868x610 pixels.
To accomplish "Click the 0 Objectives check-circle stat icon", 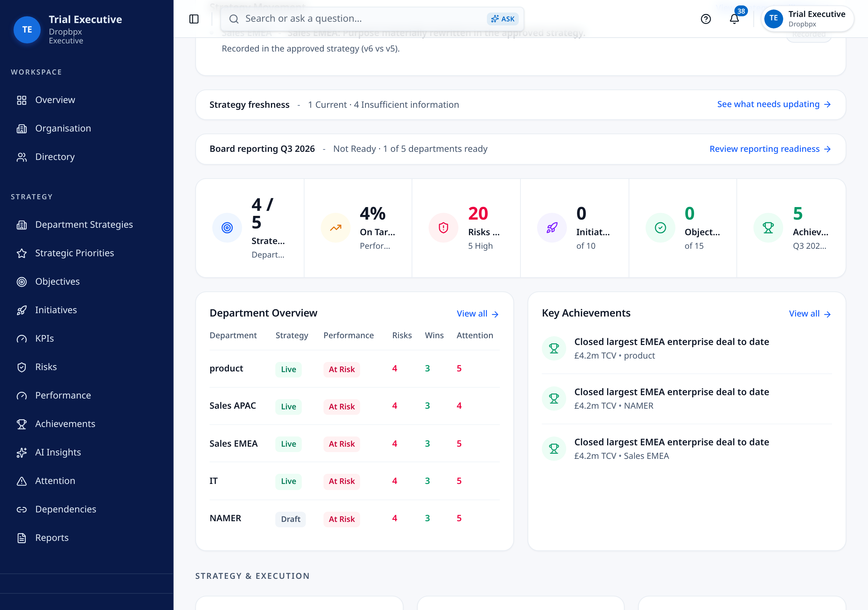I will click(x=660, y=228).
